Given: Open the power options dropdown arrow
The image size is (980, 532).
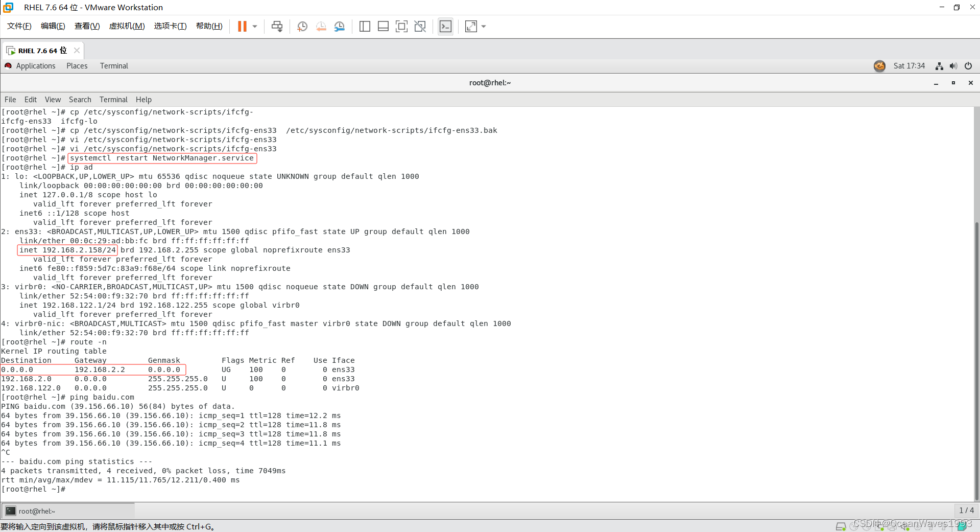Looking at the screenshot, I should pos(255,27).
